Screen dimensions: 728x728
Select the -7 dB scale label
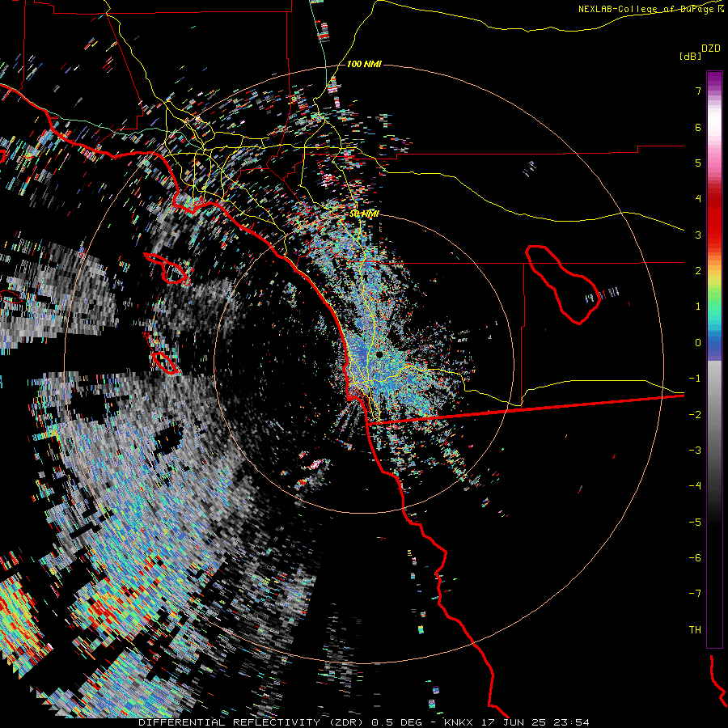pyautogui.click(x=695, y=594)
